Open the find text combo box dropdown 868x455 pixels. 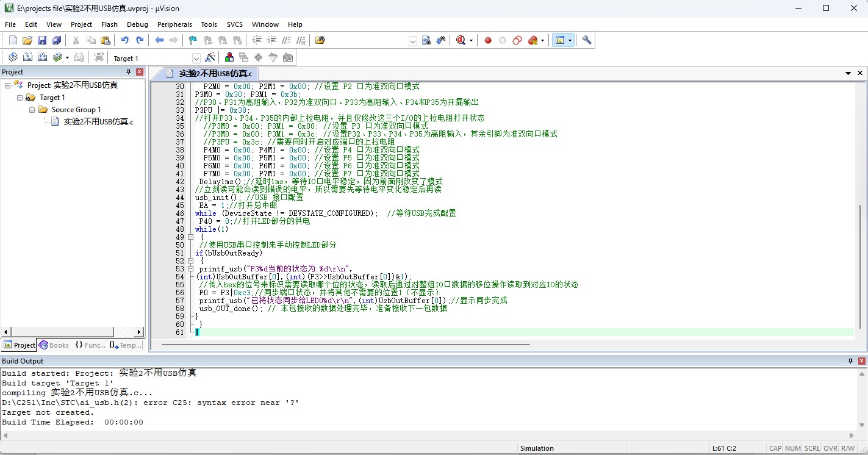[413, 41]
